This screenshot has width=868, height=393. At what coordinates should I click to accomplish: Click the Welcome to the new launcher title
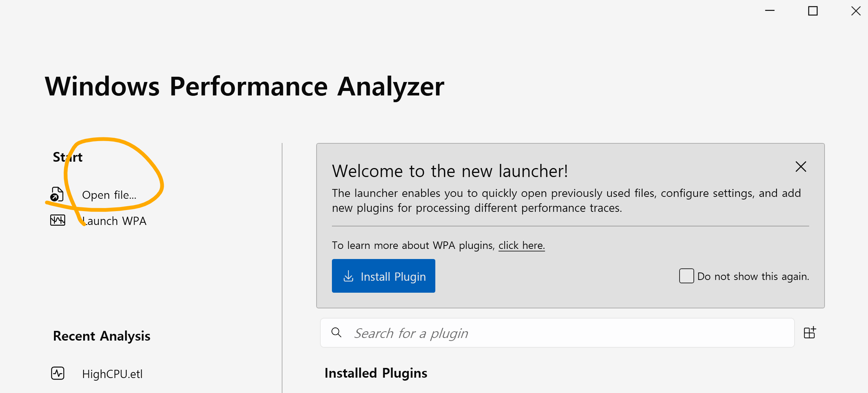click(450, 171)
